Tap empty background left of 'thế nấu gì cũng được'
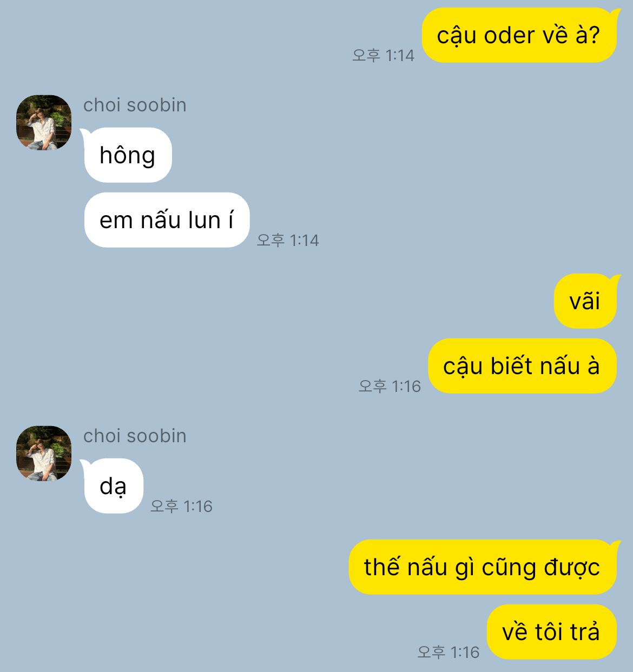Viewport: 633px width, 672px height. (173, 567)
